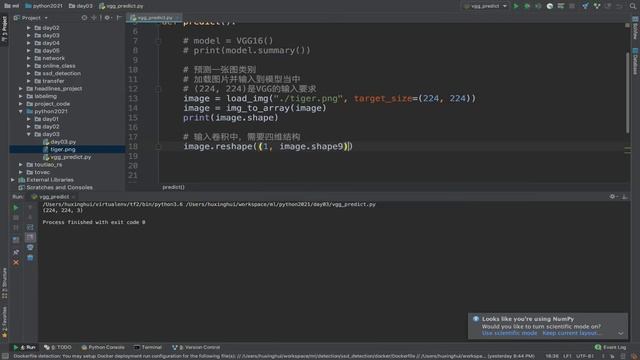Collapse the expanded day03 folder under python2021
The height and width of the screenshot is (360, 640).
(x=29, y=134)
